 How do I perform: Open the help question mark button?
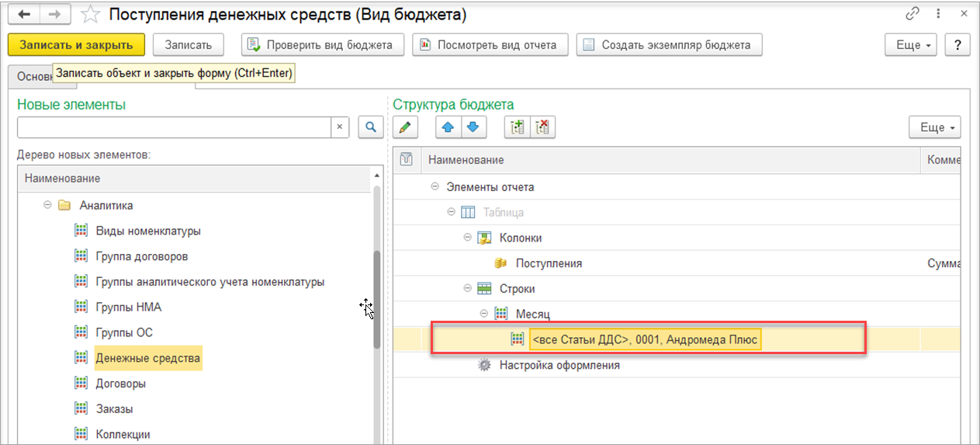[x=958, y=45]
